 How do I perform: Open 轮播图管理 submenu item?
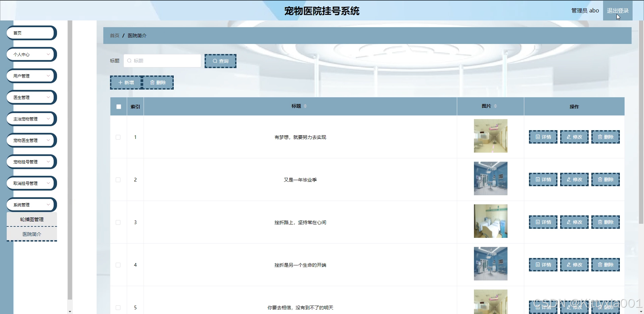tap(32, 219)
